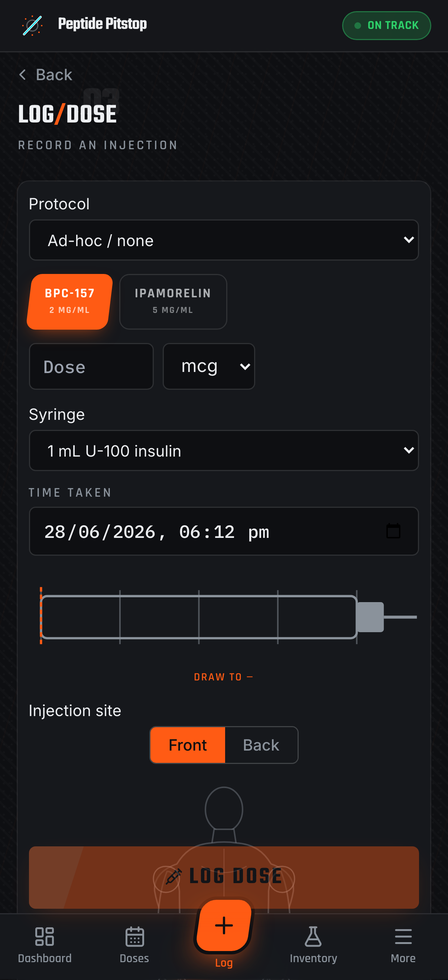The height and width of the screenshot is (980, 448).
Task: Open the Inventory tab
Action: (313, 945)
